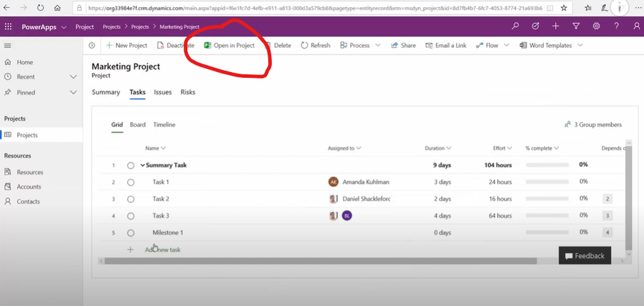Open the settings gear icon
Screen dimensions: 644x306
point(596,26)
